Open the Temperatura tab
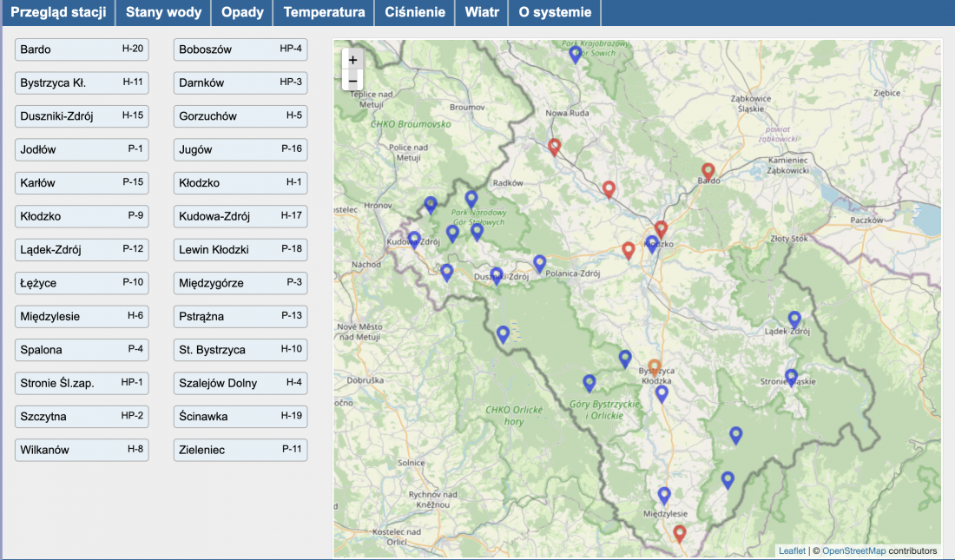The width and height of the screenshot is (955, 560). coord(324,12)
